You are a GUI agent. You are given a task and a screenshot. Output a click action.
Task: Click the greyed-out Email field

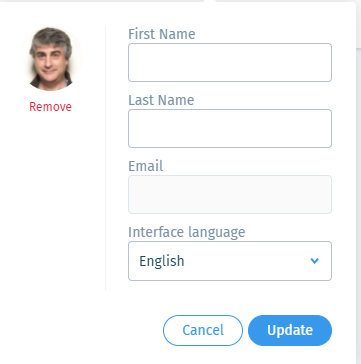point(230,194)
